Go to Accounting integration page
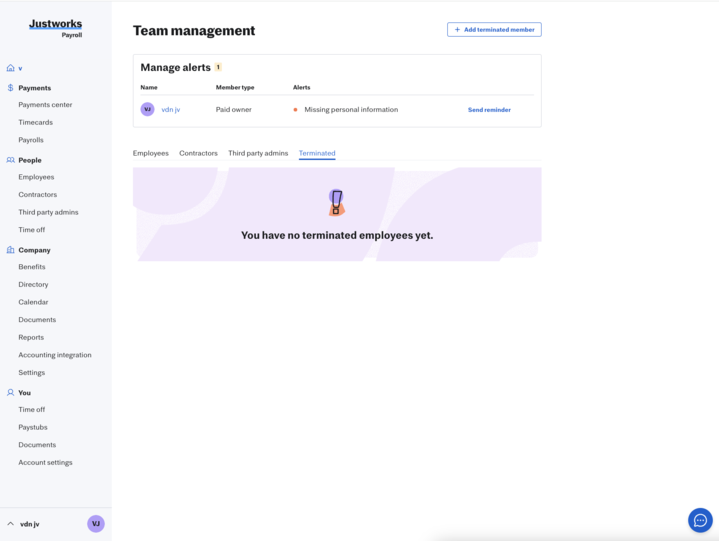 [x=54, y=355]
